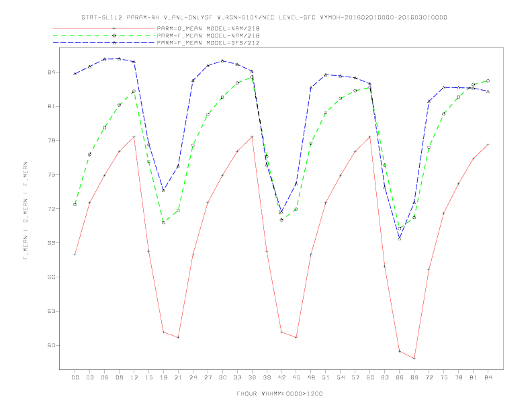Click x-axis hour label 42
This screenshot has height=411, width=532.
coord(281,377)
